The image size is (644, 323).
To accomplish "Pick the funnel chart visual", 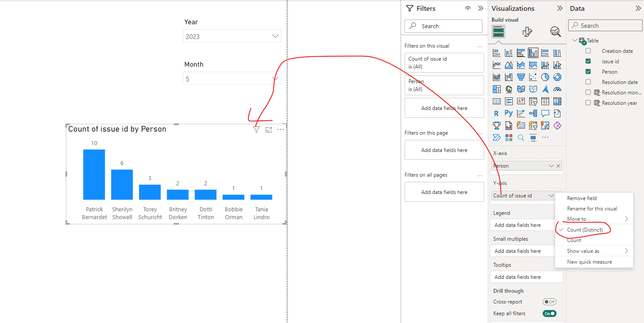I will (521, 77).
